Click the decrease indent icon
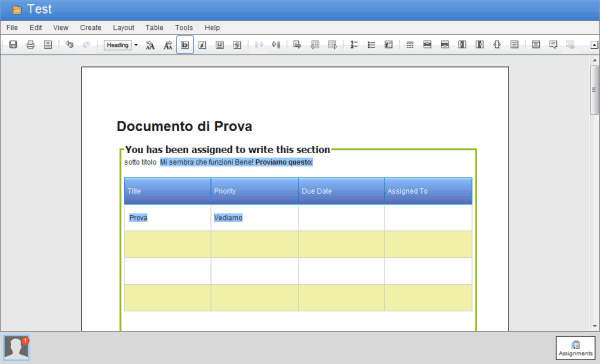Screen dimensions: 600x364 [x=259, y=45]
